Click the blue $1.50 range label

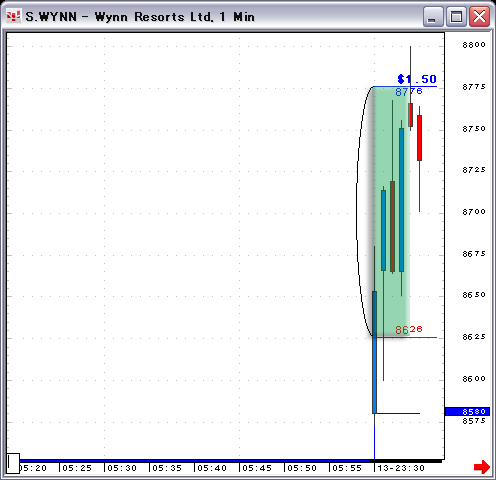(x=417, y=79)
